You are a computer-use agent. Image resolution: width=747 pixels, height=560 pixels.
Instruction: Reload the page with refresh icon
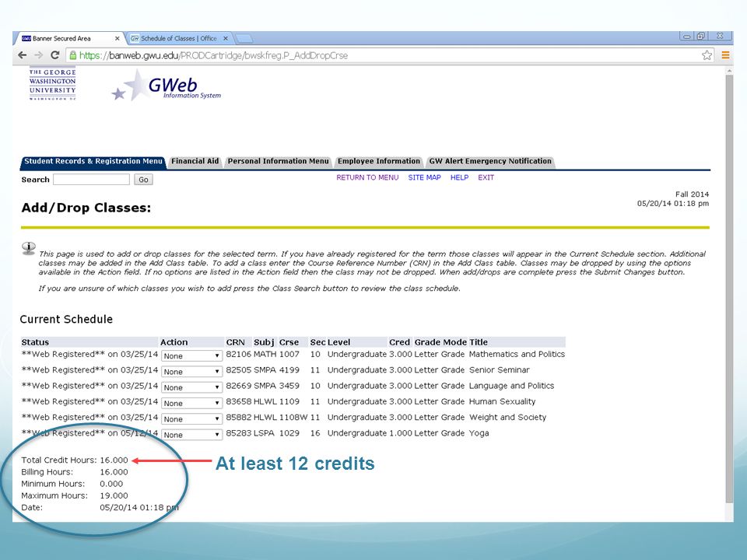(54, 55)
